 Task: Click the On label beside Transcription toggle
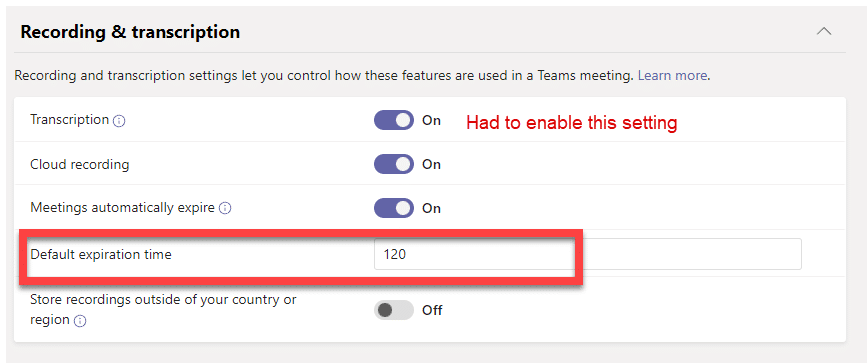[x=431, y=120]
